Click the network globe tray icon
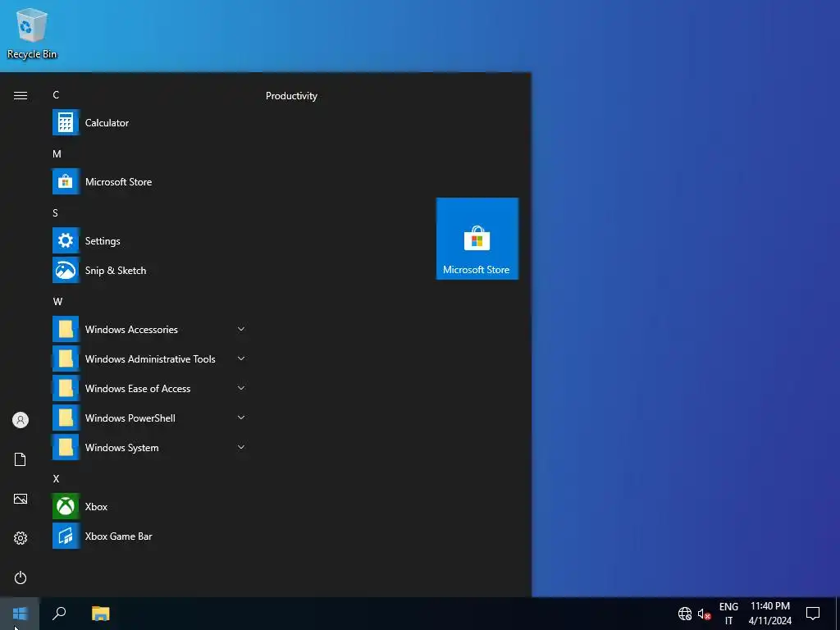 (x=685, y=614)
